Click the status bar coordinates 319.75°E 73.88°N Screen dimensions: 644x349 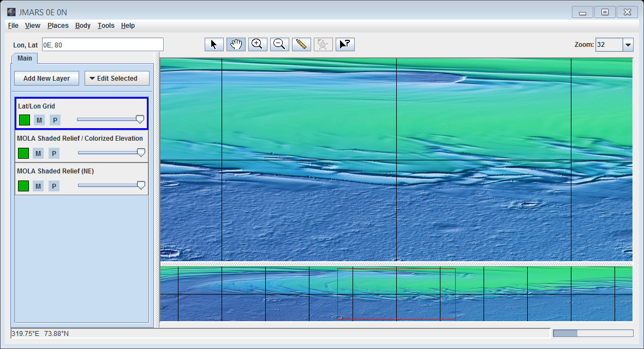tap(40, 333)
